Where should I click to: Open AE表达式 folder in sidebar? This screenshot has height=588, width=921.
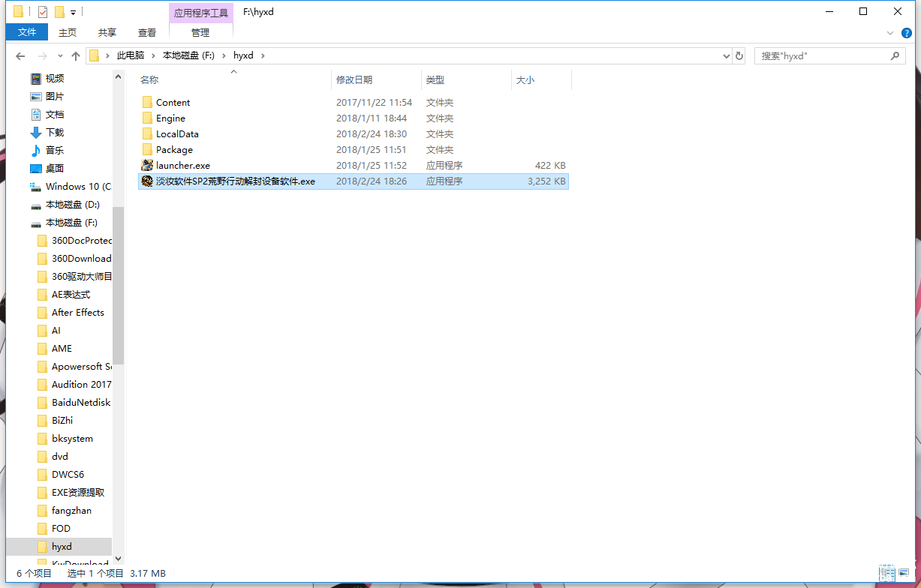coord(71,295)
